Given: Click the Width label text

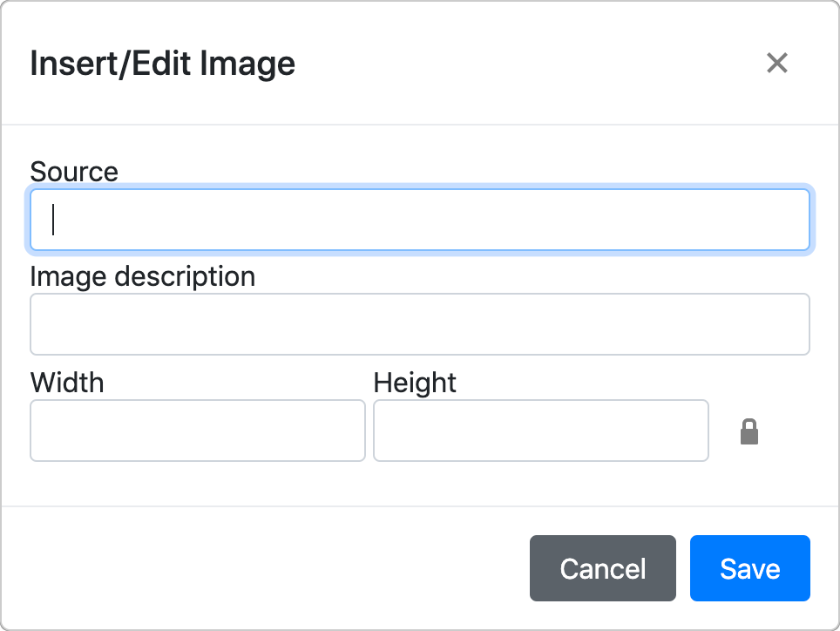Looking at the screenshot, I should point(67,383).
